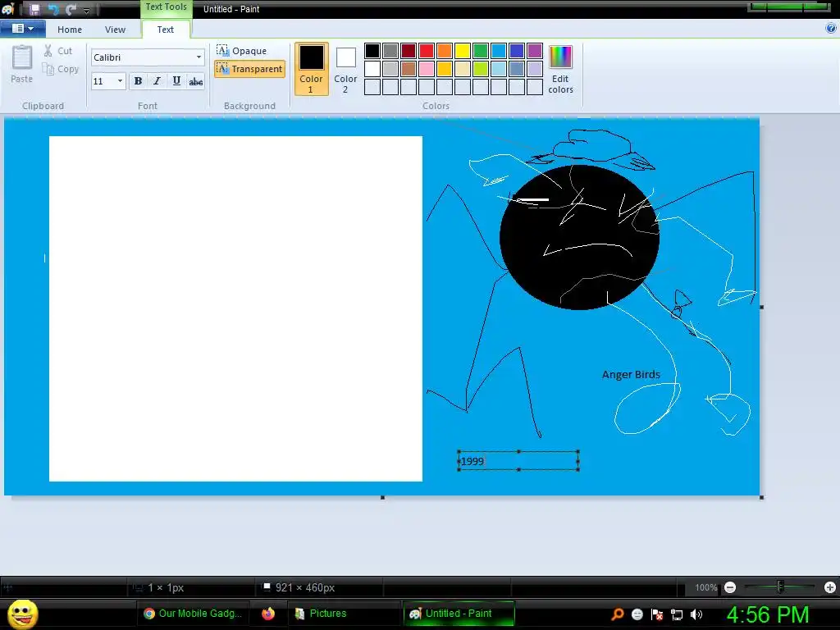Click the Paste clipboard button

click(21, 64)
